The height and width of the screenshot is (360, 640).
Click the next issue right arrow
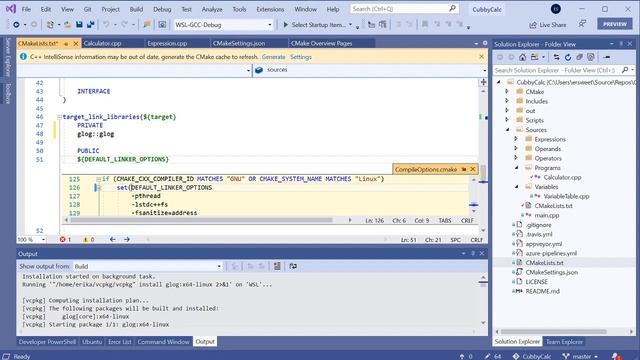pos(127,240)
